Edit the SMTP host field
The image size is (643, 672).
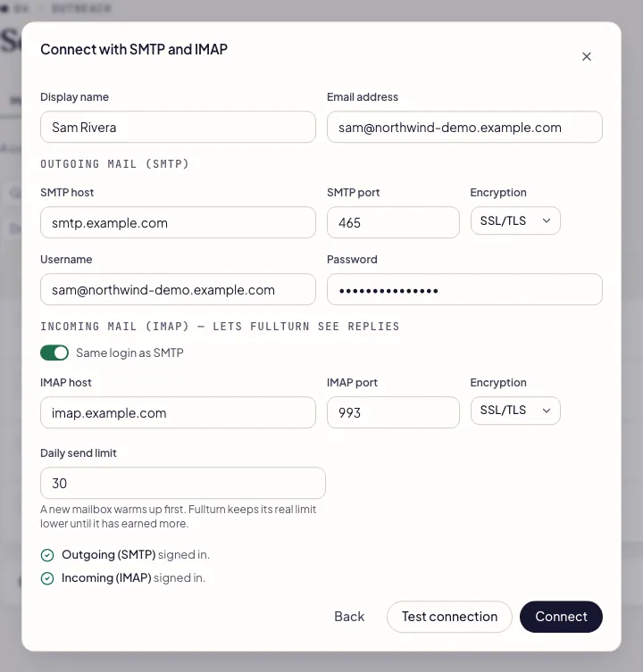pos(178,222)
